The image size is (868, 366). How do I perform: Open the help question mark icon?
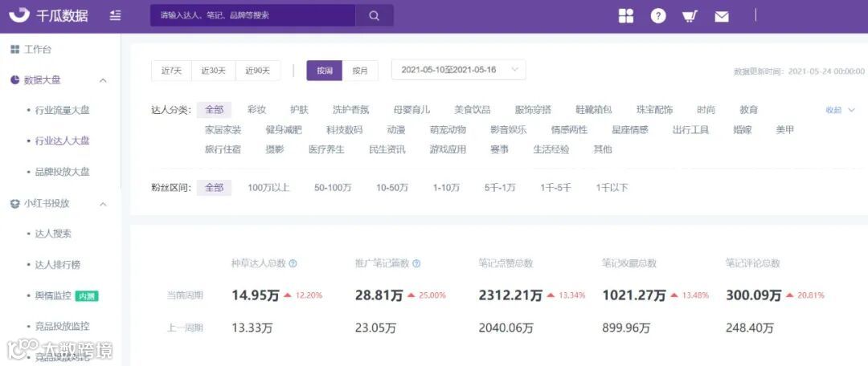[657, 16]
